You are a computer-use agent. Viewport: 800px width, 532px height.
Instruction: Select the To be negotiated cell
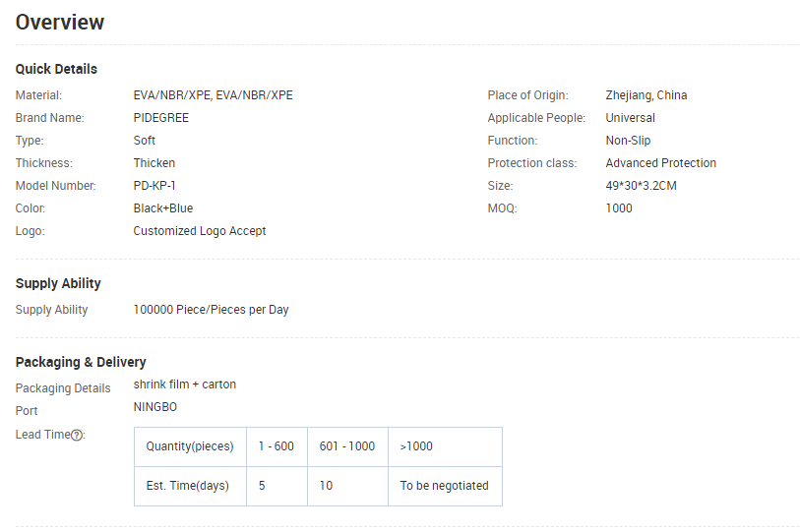point(445,486)
